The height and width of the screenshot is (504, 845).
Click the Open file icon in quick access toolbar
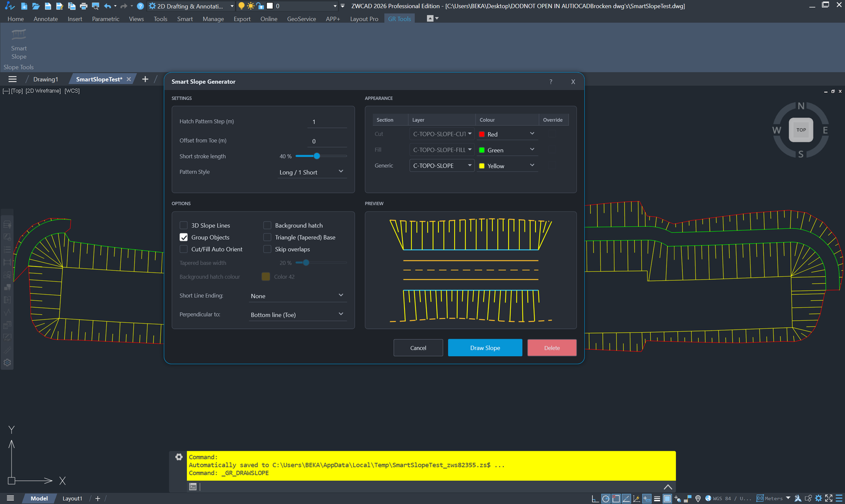35,6
